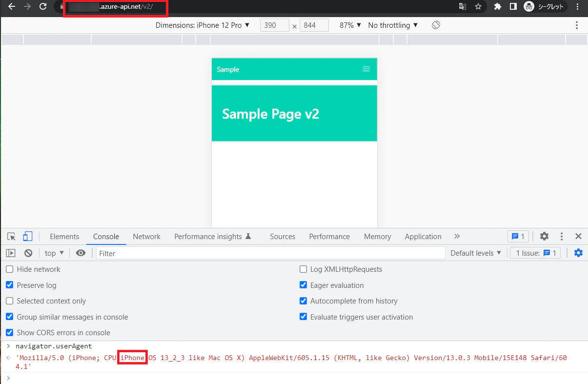
Task: Toggle the browser side panel icon
Action: (513, 7)
